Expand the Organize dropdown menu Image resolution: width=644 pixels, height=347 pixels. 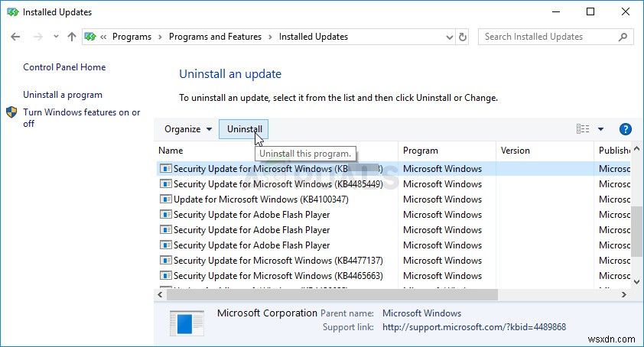pyautogui.click(x=188, y=130)
